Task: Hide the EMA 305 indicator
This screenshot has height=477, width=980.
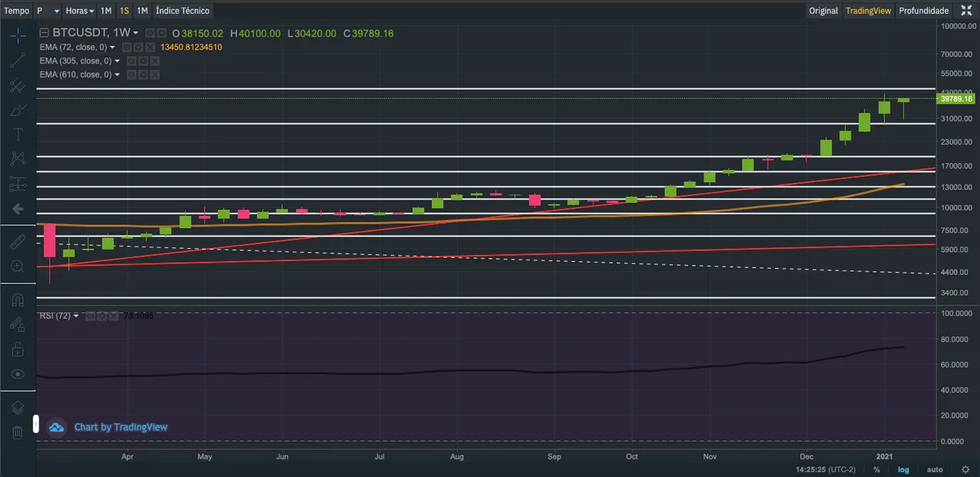Action: (132, 61)
